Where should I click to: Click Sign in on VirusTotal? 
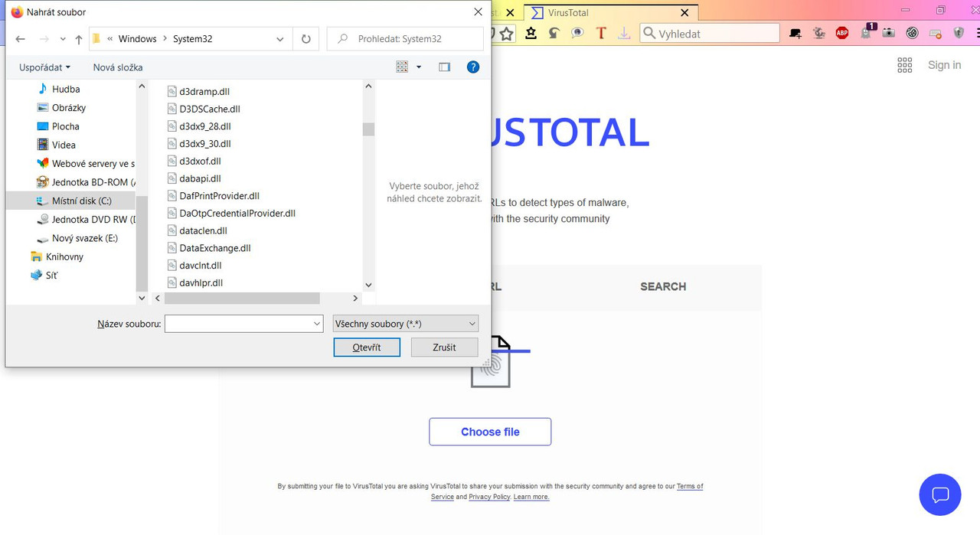point(944,65)
